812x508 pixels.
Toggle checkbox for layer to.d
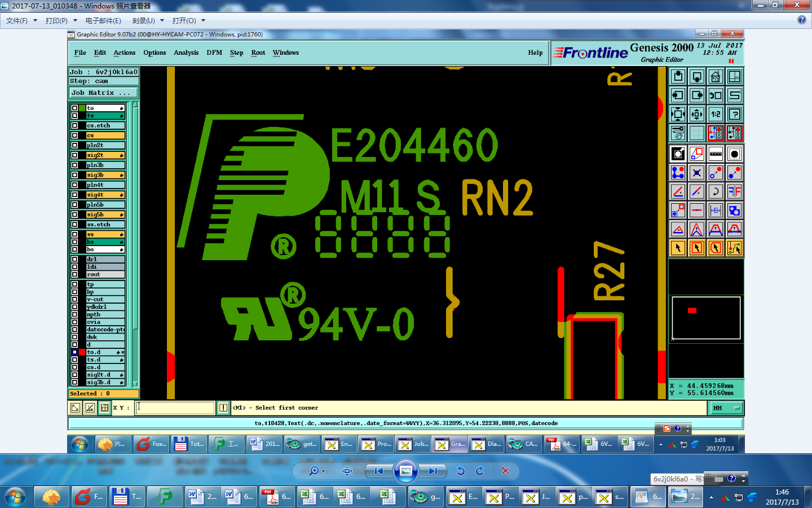point(74,352)
